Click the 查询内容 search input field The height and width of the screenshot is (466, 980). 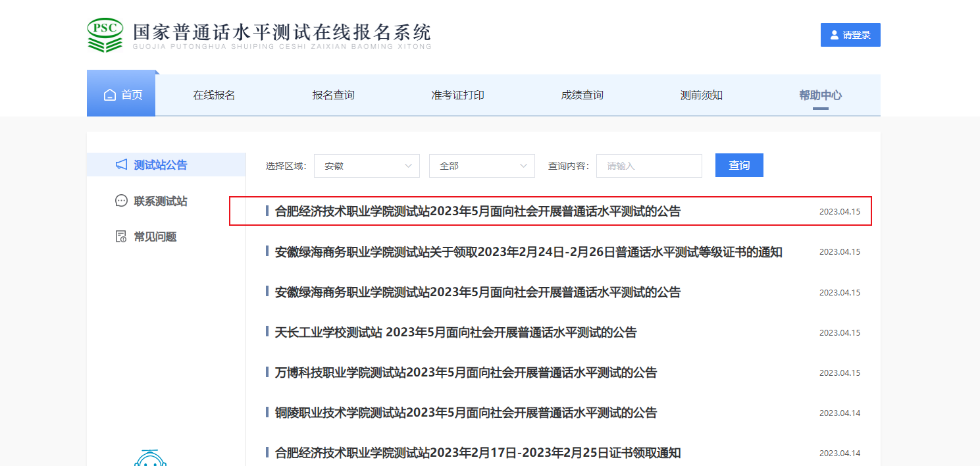tap(649, 166)
